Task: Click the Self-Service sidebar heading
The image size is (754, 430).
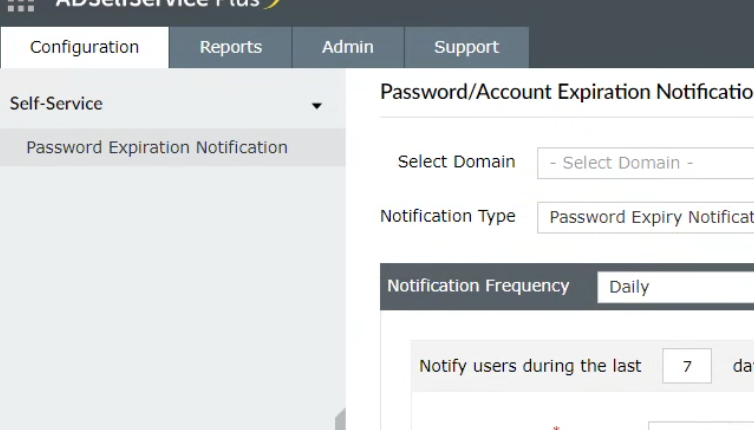Action: coord(56,103)
